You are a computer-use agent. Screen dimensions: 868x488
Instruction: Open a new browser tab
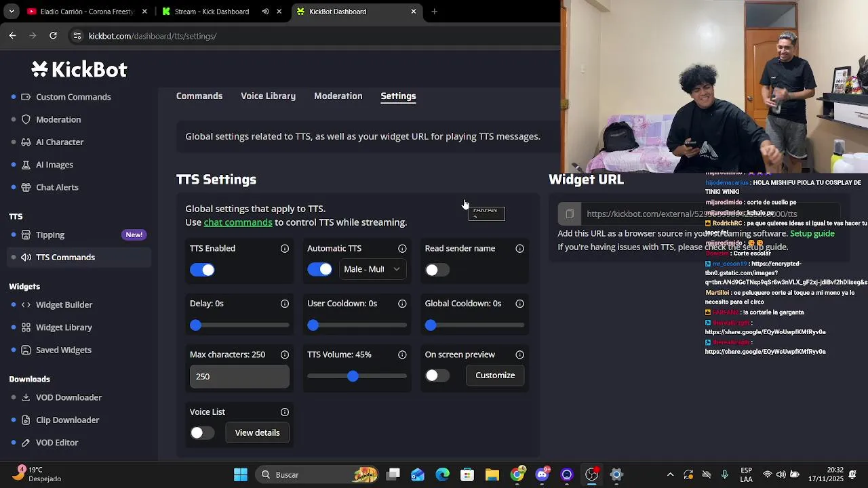(x=434, y=12)
